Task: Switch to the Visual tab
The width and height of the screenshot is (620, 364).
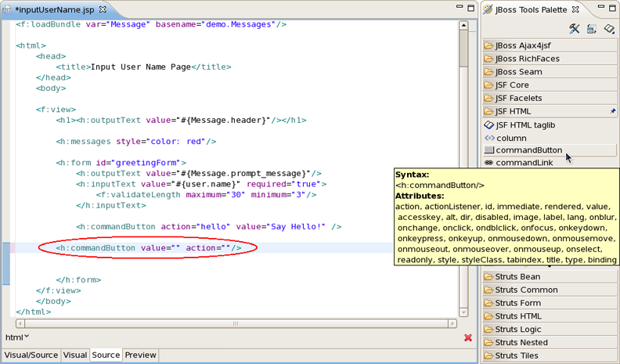Action: [x=75, y=355]
